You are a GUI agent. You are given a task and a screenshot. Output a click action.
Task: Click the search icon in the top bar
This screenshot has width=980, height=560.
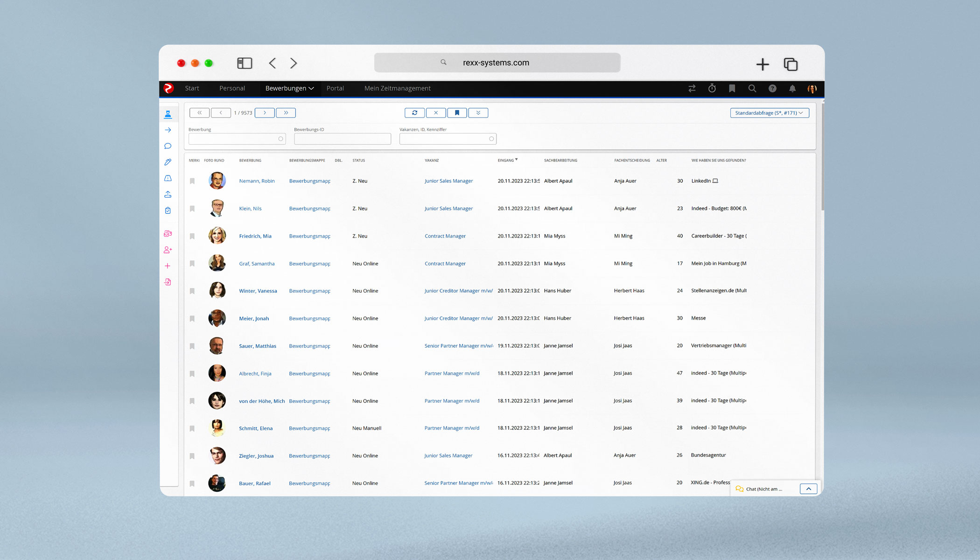click(x=752, y=88)
